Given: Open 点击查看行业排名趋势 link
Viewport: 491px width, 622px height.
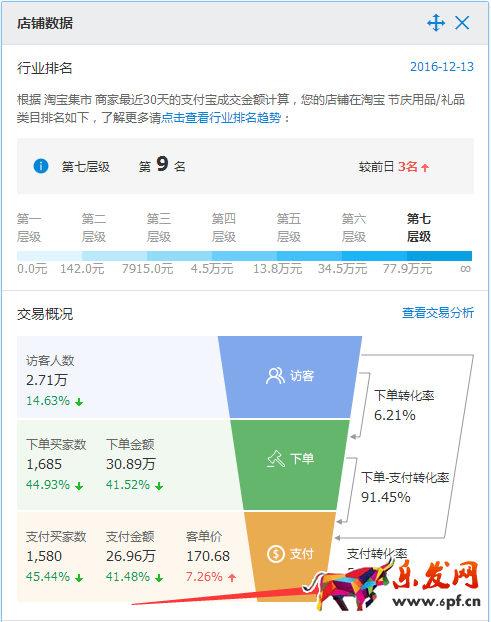Looking at the screenshot, I should (x=221, y=118).
